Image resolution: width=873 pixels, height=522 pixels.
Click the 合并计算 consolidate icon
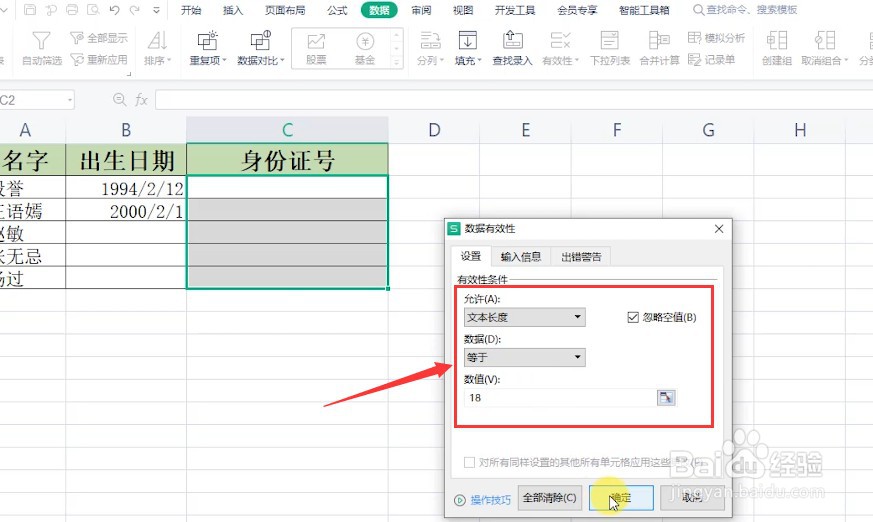[x=659, y=41]
